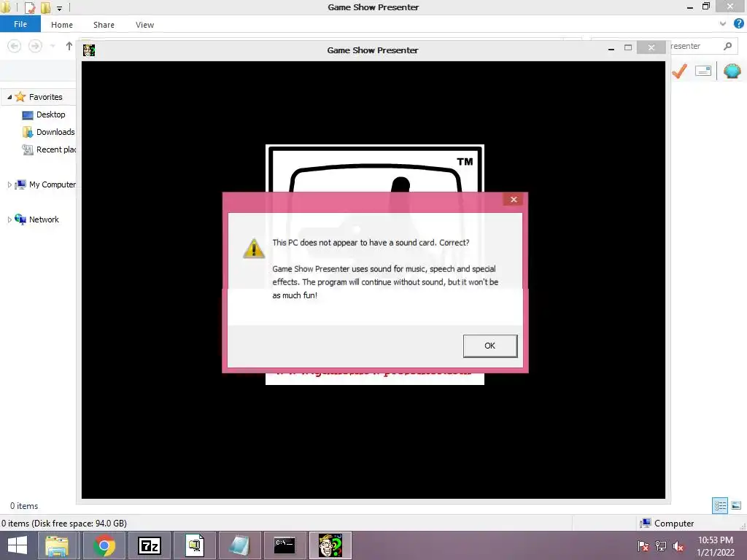Click the Disk free space status text

coord(64,524)
